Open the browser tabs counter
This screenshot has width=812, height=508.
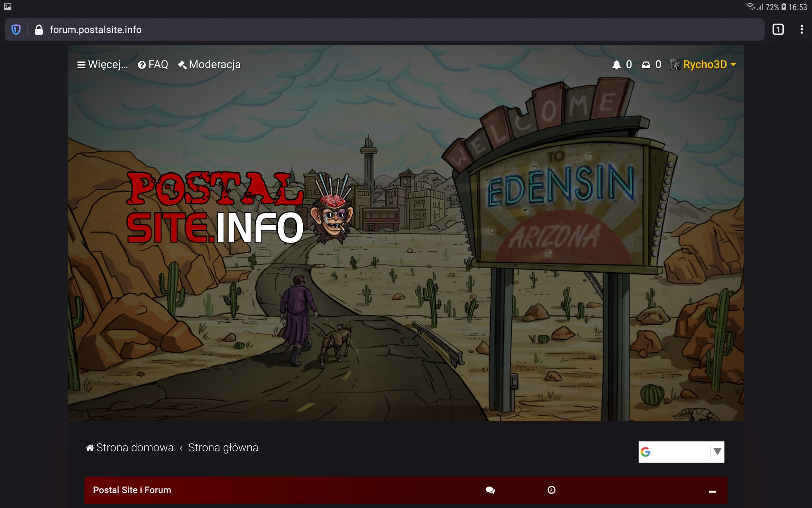(x=778, y=30)
